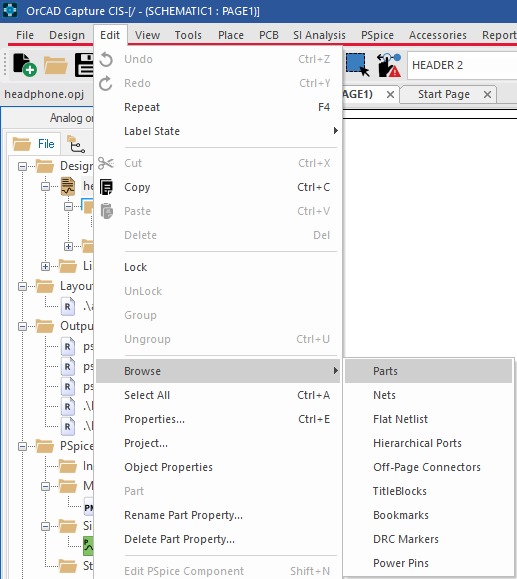
Task: Switch to the Start Page tab
Action: [444, 94]
